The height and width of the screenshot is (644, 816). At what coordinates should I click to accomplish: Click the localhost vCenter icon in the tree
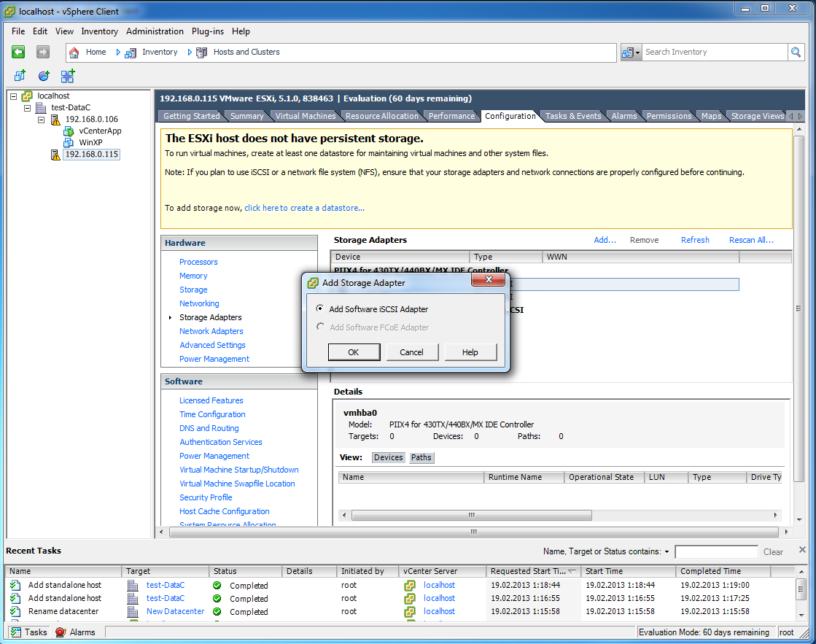[x=27, y=96]
